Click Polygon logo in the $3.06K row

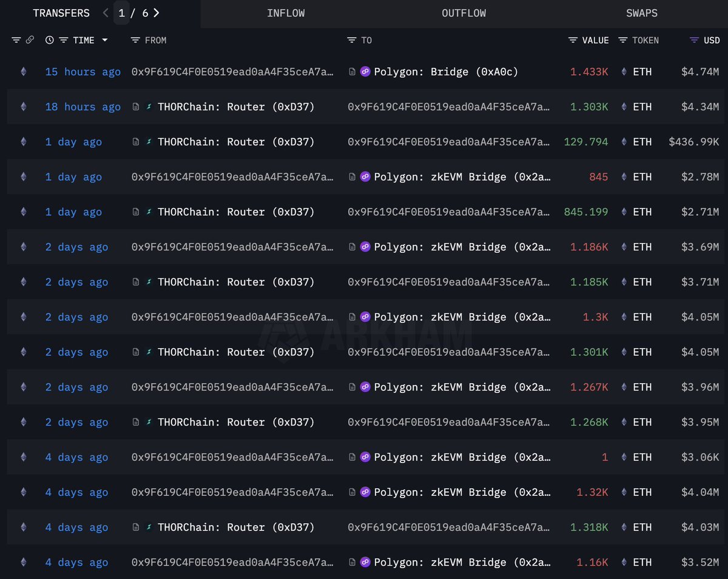click(x=365, y=457)
